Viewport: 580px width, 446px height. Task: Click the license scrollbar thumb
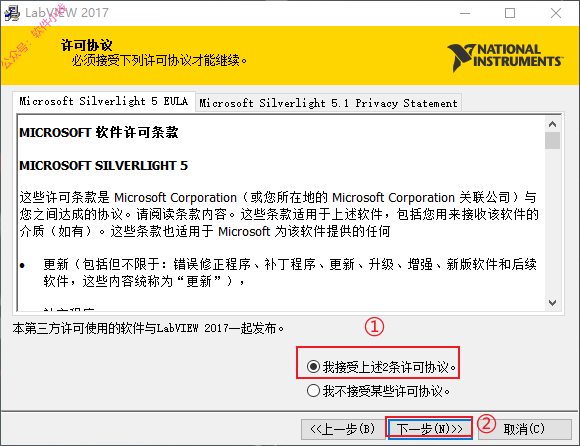coord(553,141)
